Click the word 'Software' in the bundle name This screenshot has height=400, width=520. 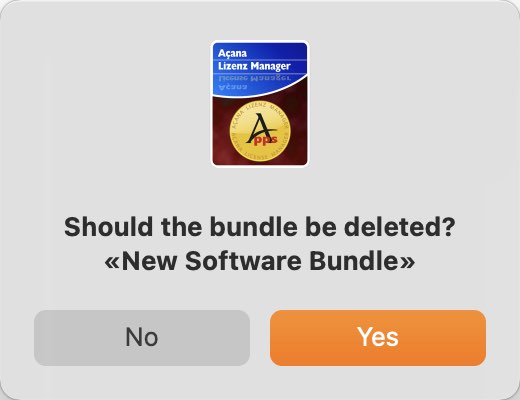[x=243, y=261]
